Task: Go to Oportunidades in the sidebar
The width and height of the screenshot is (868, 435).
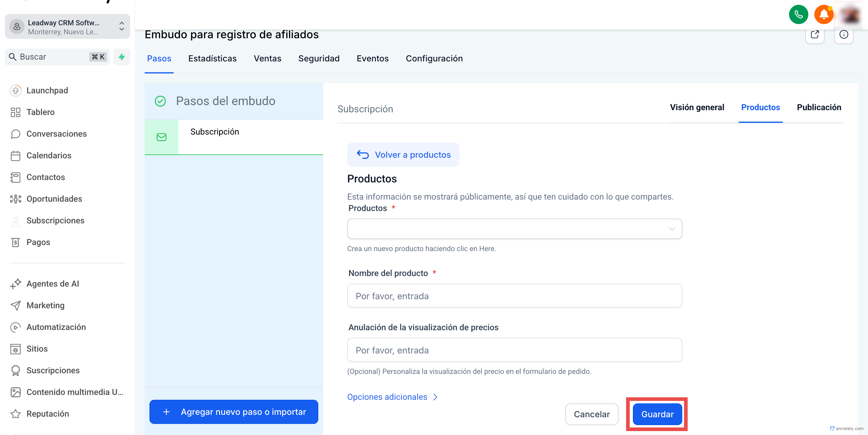Action: (54, 199)
